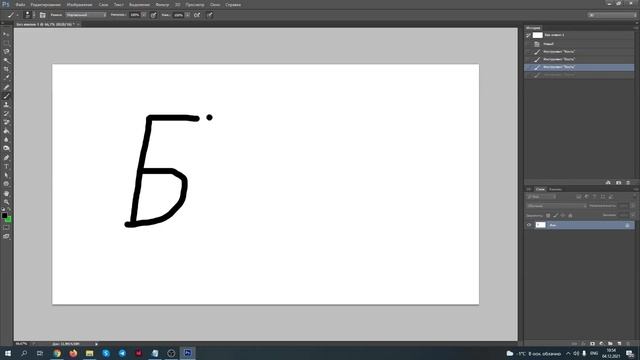This screenshot has height=360, width=640.
Task: Select the Pen tool
Action: pos(6,158)
